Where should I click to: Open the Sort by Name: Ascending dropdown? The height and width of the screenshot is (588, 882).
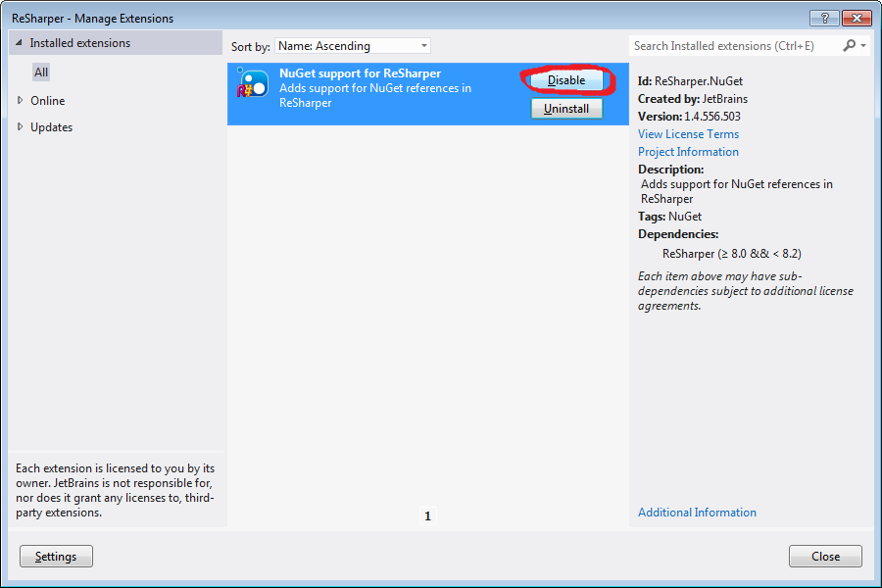(x=353, y=46)
